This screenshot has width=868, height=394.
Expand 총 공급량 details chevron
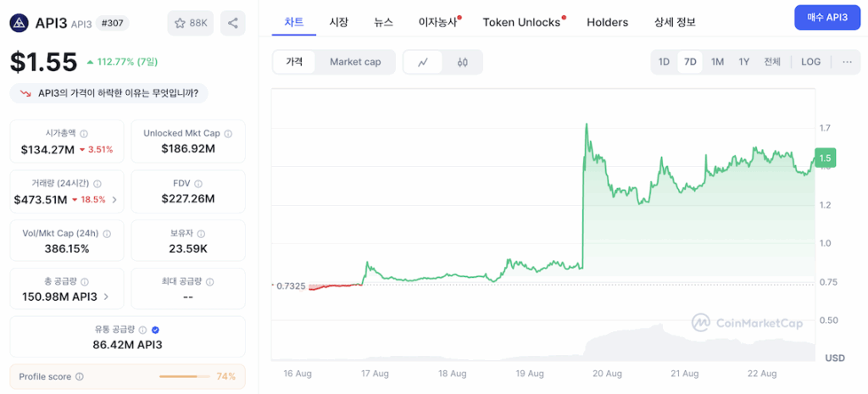(x=106, y=297)
